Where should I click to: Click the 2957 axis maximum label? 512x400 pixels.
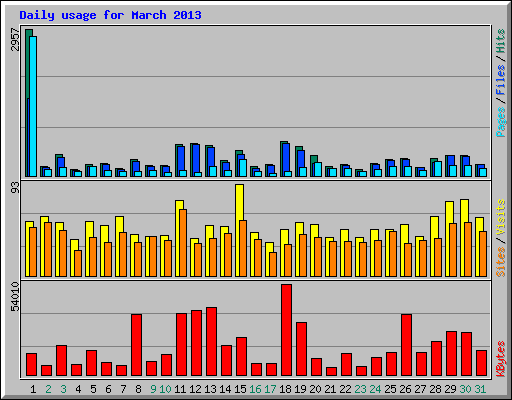15,40
